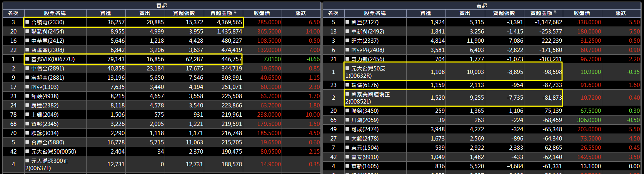Click stock name 聯詠(3034)
The image size is (644, 174).
pyautogui.click(x=45, y=133)
